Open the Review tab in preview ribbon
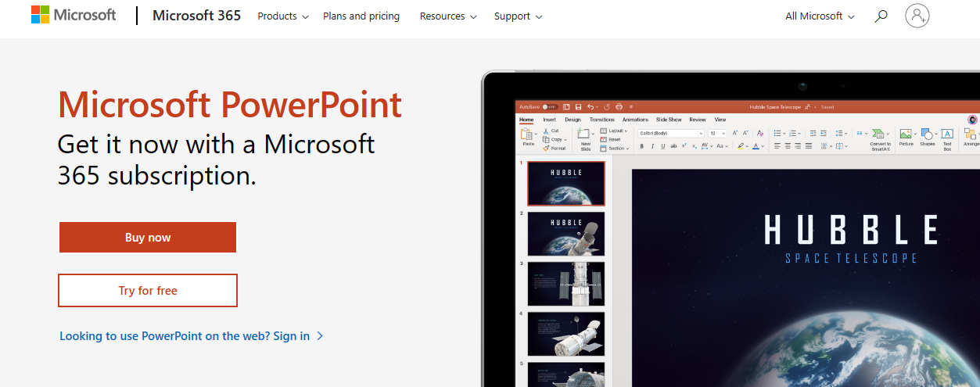This screenshot has height=387, width=980. [698, 120]
